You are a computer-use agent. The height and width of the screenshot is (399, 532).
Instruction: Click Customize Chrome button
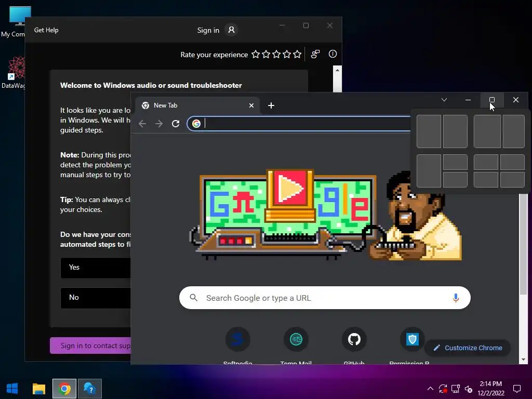[x=468, y=348]
